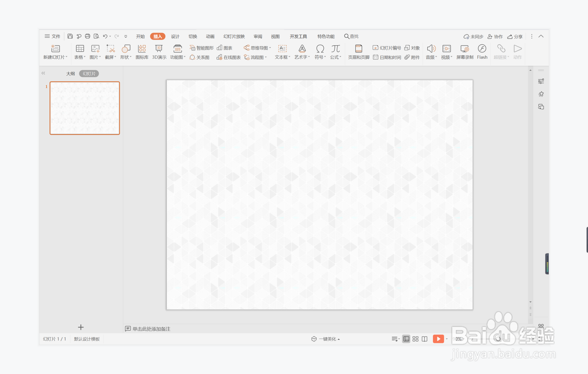The width and height of the screenshot is (588, 374).
Task: Click the print icon in quick toolbar
Action: tap(88, 36)
